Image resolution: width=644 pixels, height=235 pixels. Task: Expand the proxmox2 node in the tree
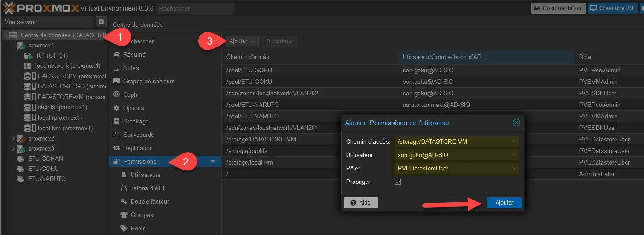click(x=13, y=138)
